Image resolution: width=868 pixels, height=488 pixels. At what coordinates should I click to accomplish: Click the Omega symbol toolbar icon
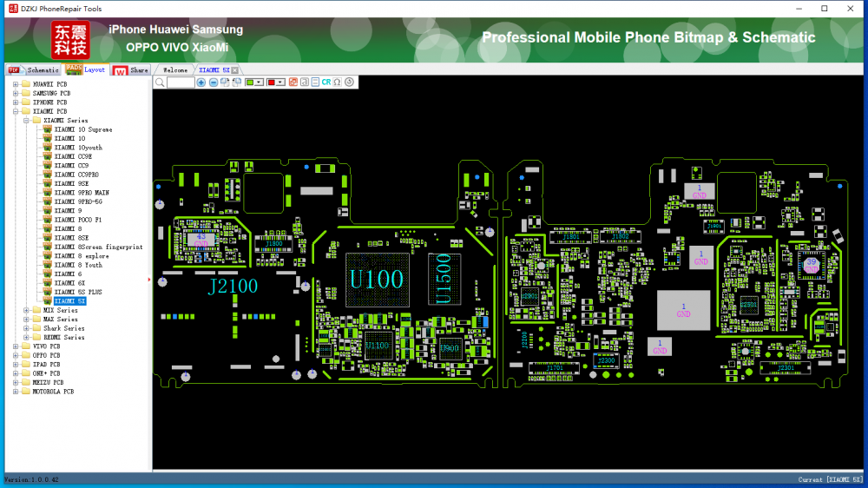pyautogui.click(x=337, y=82)
